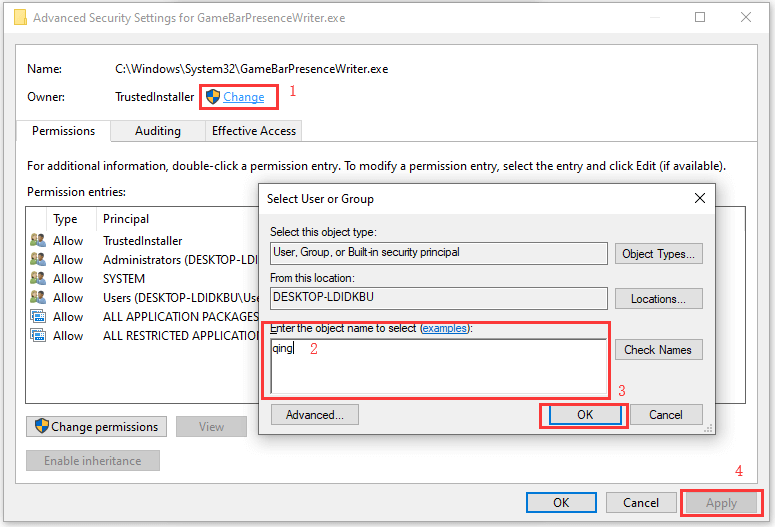Click the Principal column header

126,219
